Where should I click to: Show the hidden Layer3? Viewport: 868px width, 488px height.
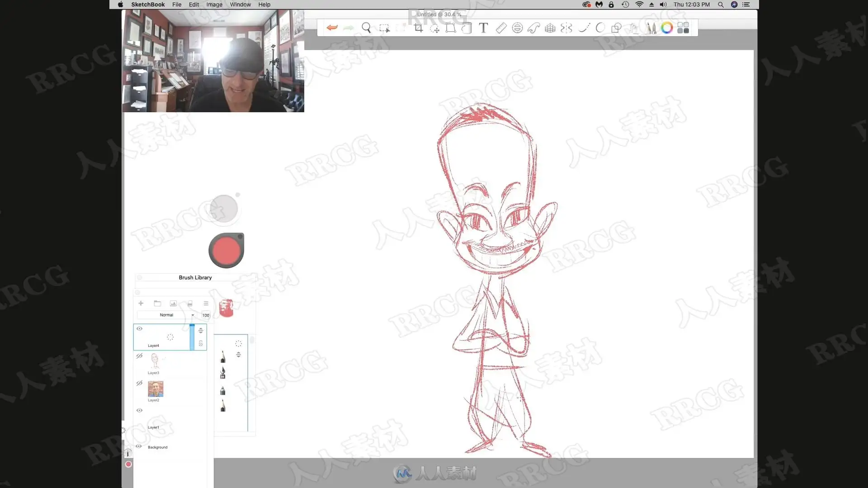pos(139,356)
